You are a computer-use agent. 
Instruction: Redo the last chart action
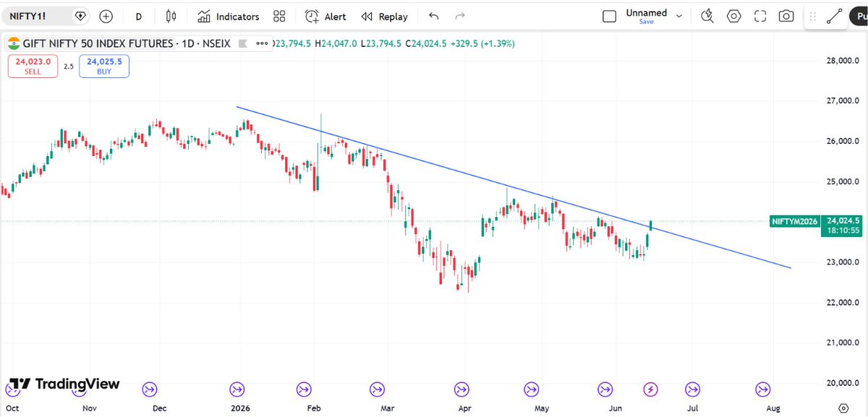coord(459,16)
